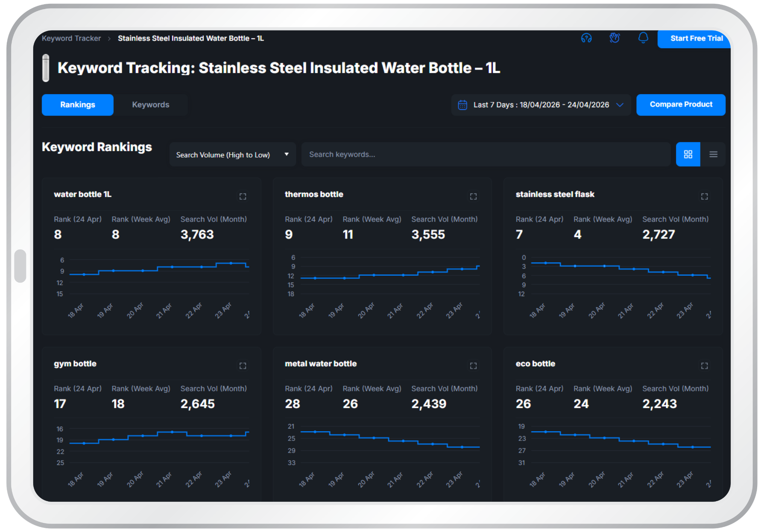Click the waving hand icon

click(615, 38)
